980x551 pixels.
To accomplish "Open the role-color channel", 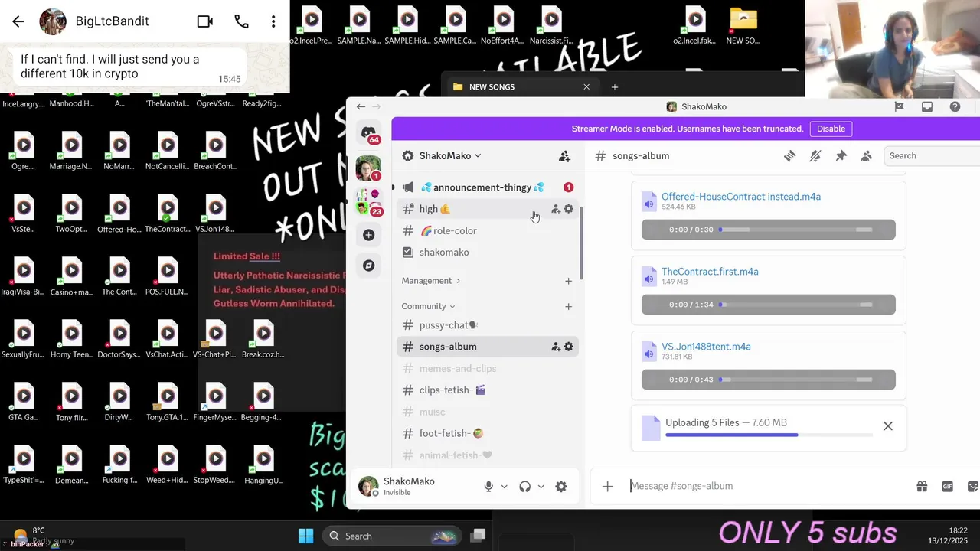I will pos(487,230).
